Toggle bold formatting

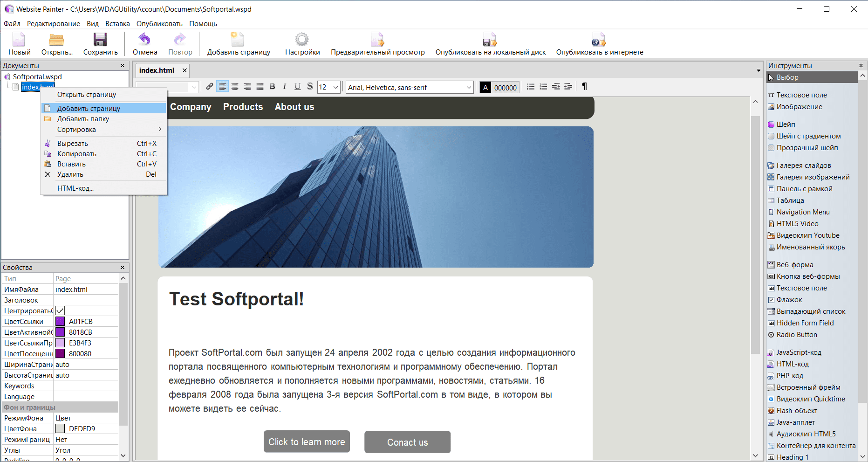click(273, 87)
